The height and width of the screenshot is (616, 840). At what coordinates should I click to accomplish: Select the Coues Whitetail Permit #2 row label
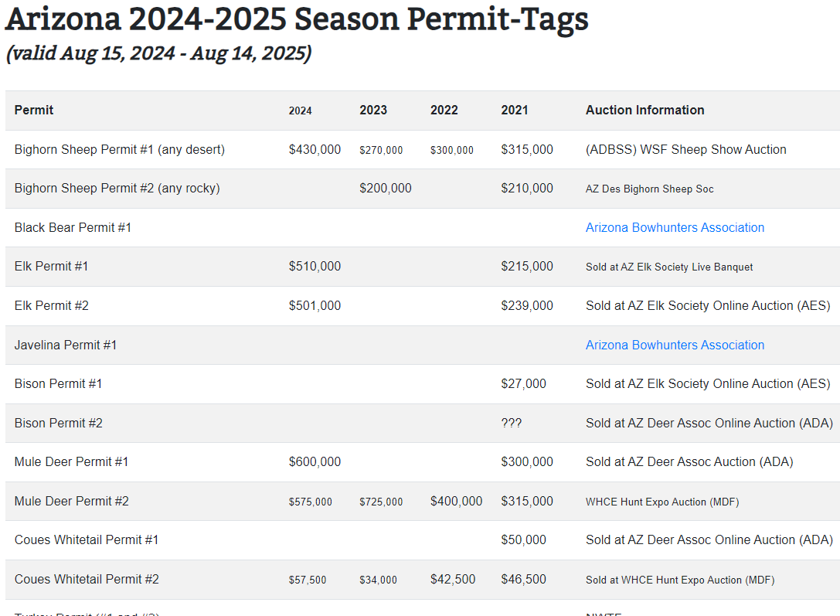(x=87, y=580)
